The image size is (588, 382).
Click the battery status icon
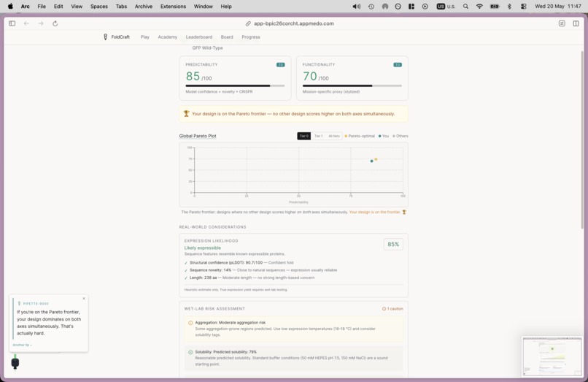[495, 7]
